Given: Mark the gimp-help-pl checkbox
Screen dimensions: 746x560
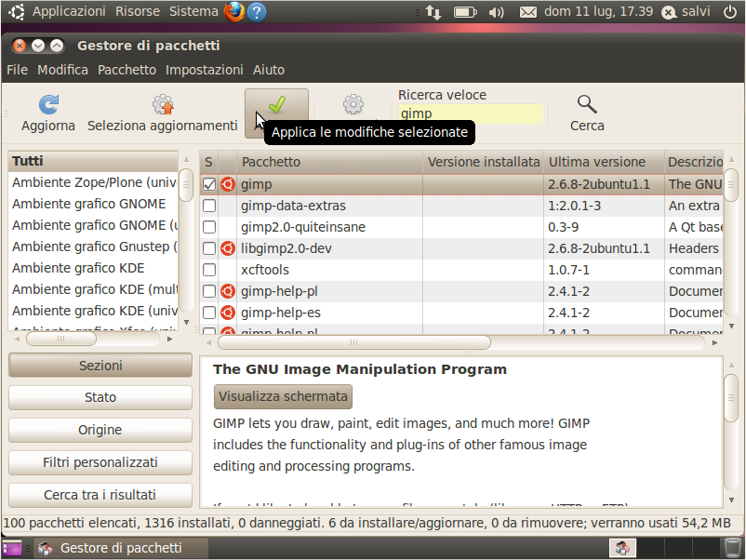Looking at the screenshot, I should pyautogui.click(x=209, y=291).
